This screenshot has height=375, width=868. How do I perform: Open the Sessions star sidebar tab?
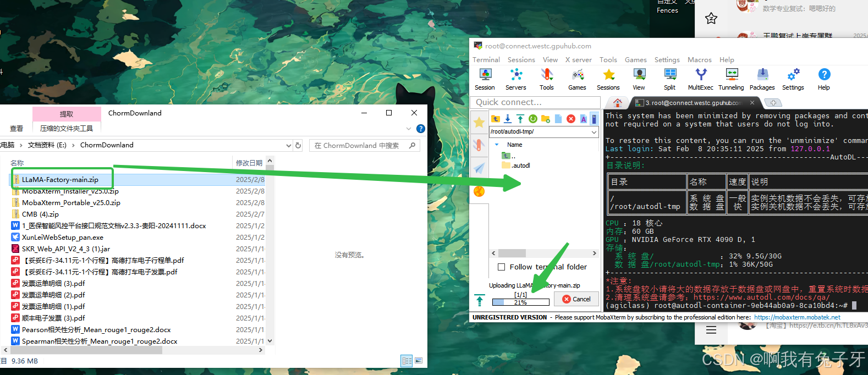pos(479,123)
